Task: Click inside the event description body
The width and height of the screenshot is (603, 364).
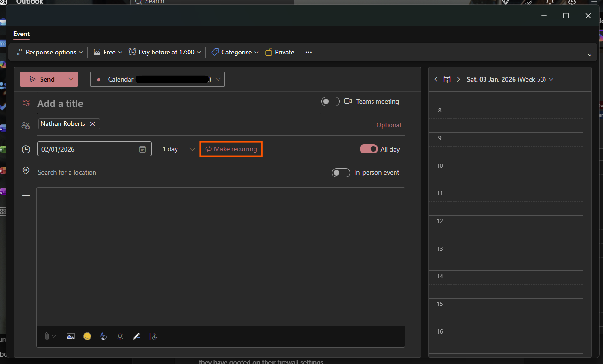Action: [221, 256]
